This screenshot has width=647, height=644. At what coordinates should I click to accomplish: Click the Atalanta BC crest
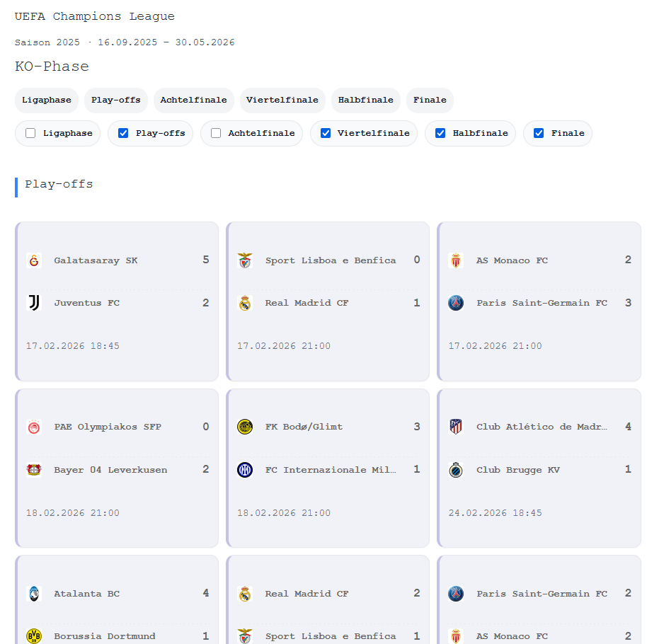[x=34, y=594]
